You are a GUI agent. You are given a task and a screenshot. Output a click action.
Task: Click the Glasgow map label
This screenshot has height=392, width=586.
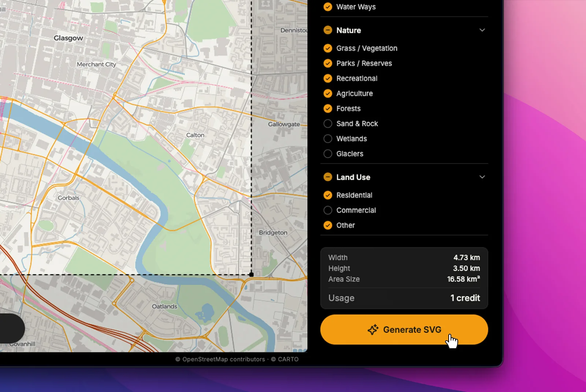tap(68, 38)
